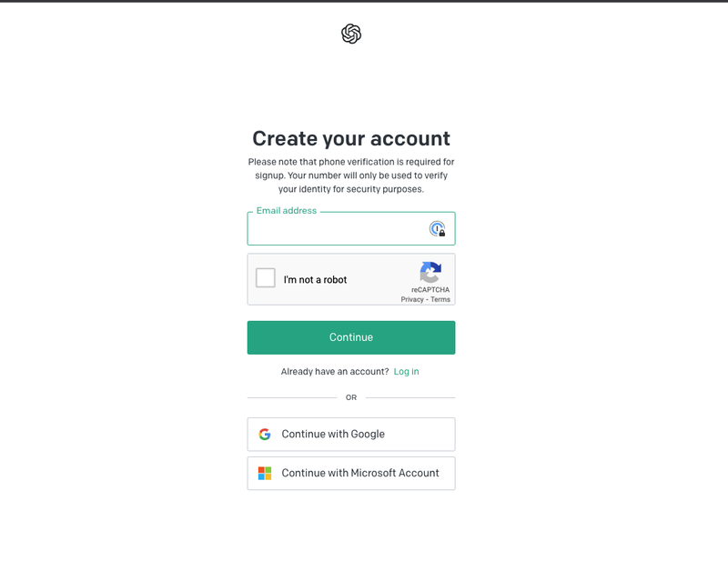The image size is (728, 561).
Task: Click the reCAPTCHA swirl logo
Action: [430, 272]
